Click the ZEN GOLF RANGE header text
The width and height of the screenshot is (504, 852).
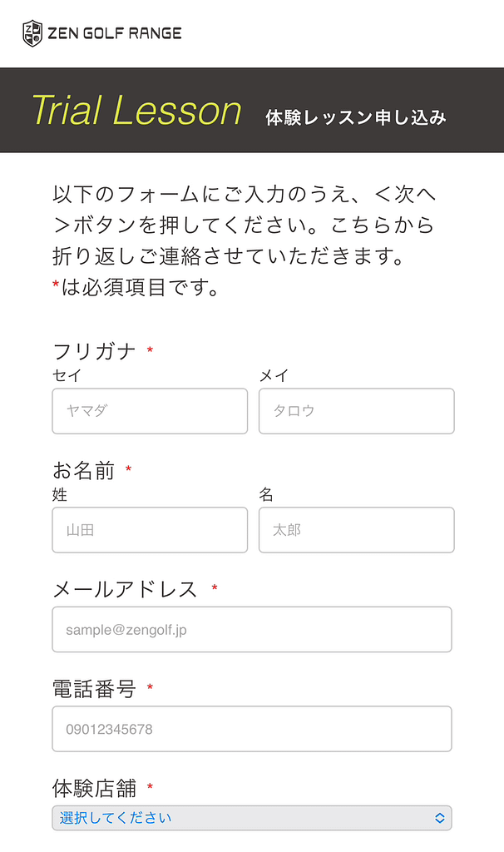[x=114, y=33]
